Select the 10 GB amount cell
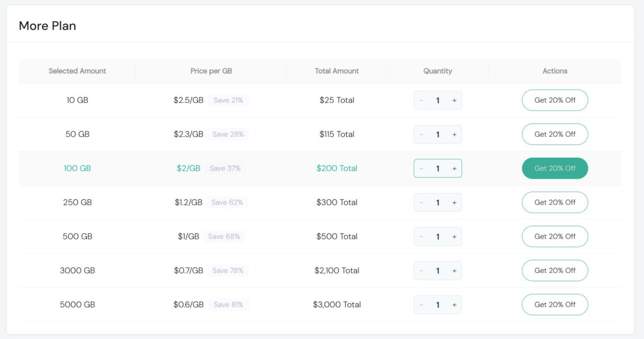The image size is (644, 339). 77,100
